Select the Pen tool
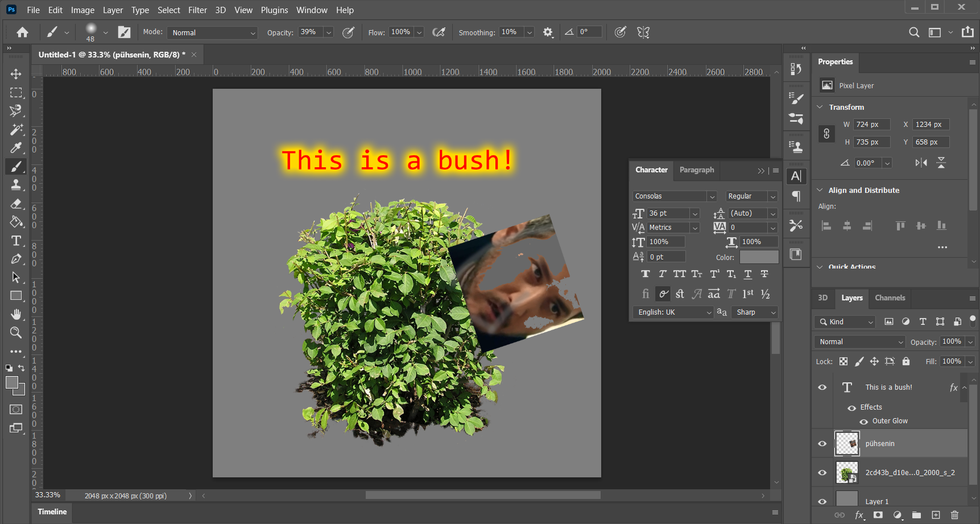980x524 pixels. pos(16,259)
